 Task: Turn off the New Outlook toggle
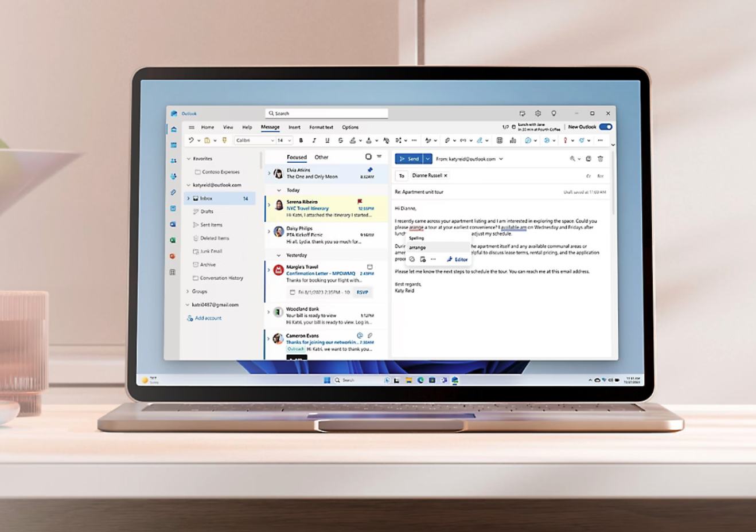pos(605,127)
